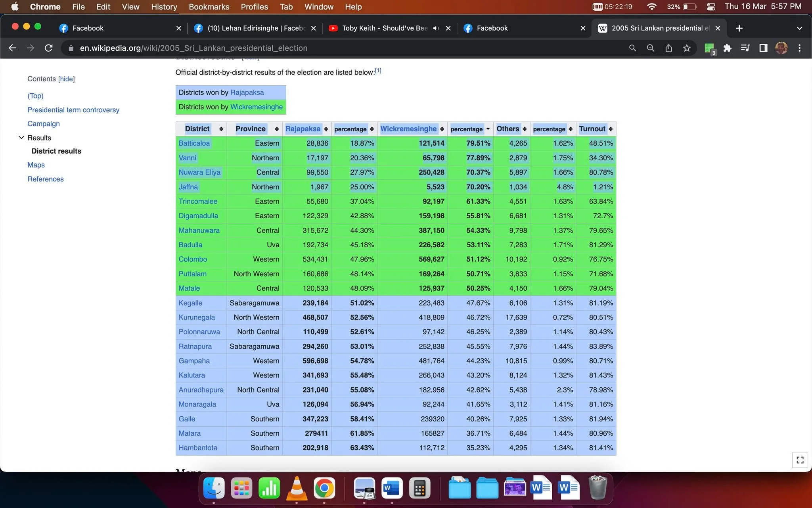Click the green Wickremesinghe legend swatch
This screenshot has width=812, height=508.
(x=231, y=107)
